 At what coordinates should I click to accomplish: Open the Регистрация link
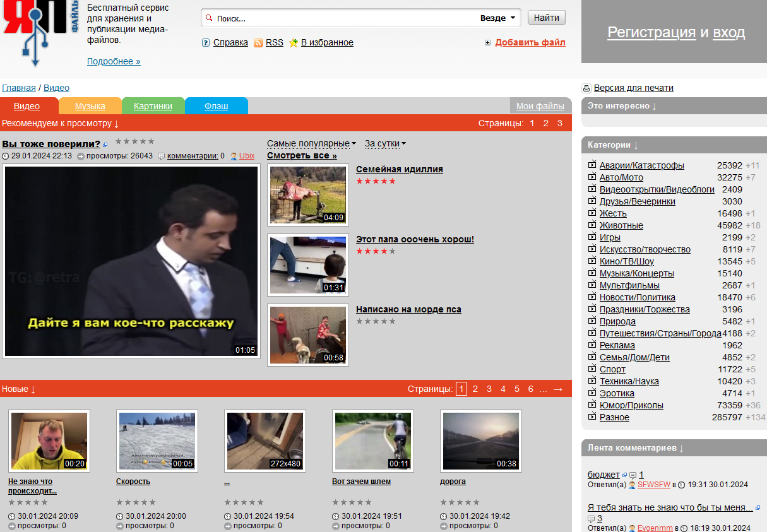pos(651,32)
